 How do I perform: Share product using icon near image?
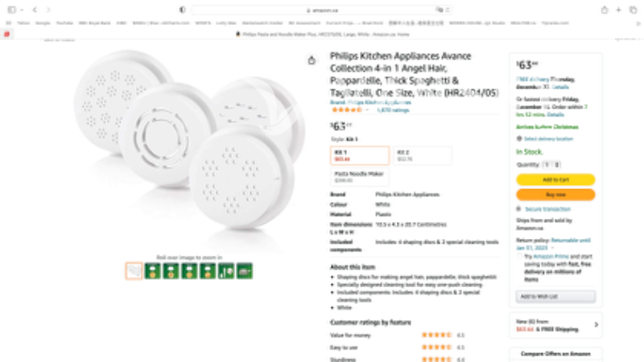[x=312, y=61]
